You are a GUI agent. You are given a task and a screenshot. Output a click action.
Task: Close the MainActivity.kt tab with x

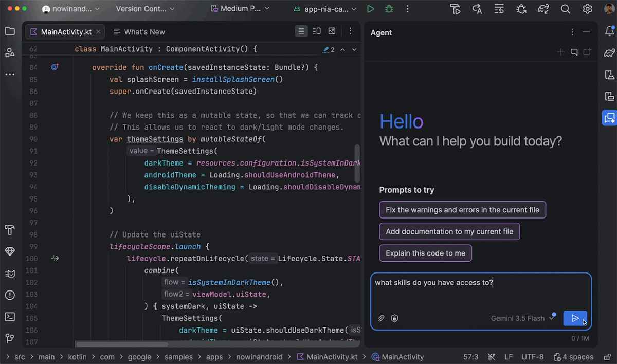[x=99, y=32]
